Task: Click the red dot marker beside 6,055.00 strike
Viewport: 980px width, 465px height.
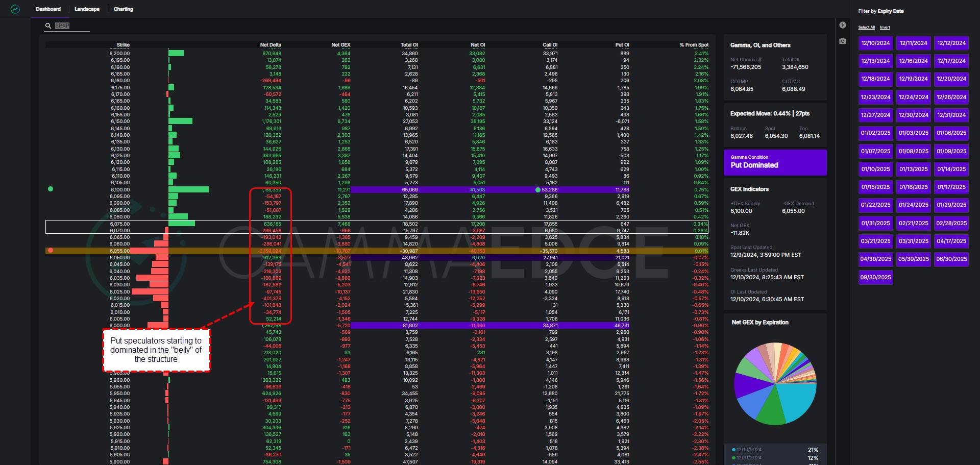Action: pos(51,250)
